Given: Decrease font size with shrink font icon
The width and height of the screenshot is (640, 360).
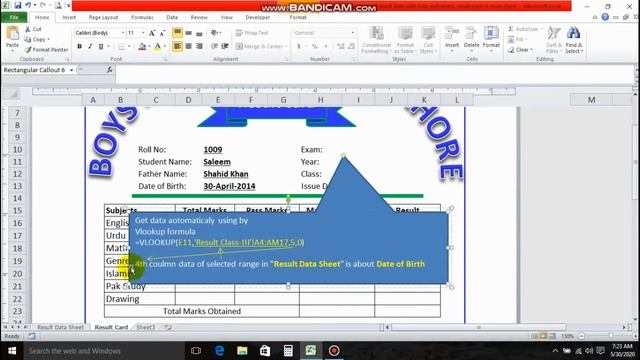Looking at the screenshot, I should 162,33.
